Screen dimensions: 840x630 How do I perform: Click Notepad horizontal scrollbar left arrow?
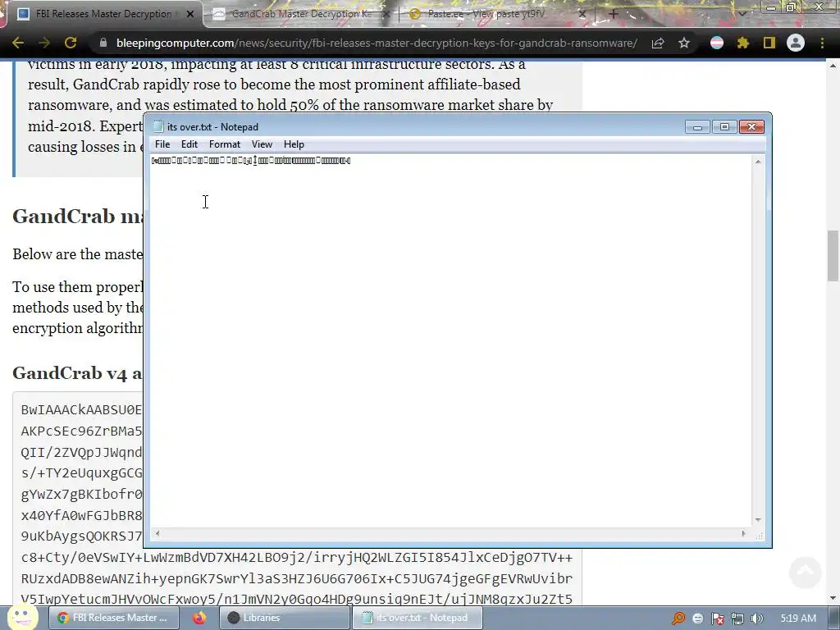click(x=157, y=533)
